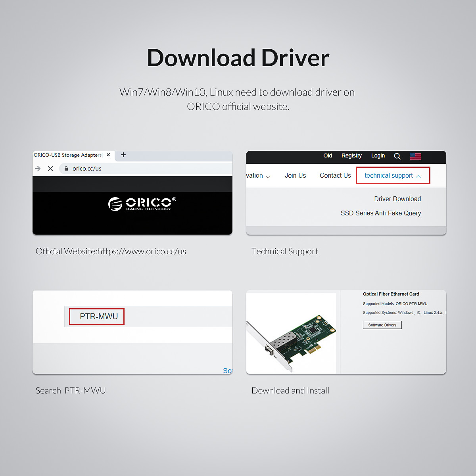The width and height of the screenshot is (476, 476).
Task: Close the ORICO-USB Storage Adapters browser tab
Action: 108,155
